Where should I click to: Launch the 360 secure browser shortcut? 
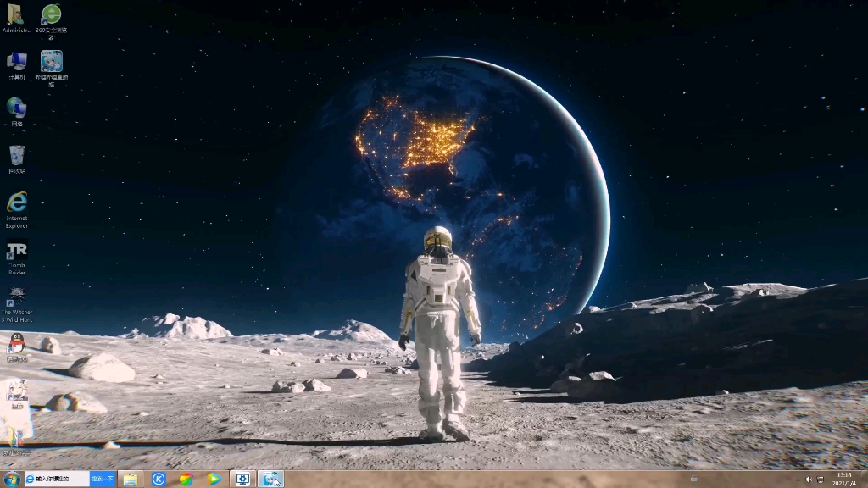[52, 20]
